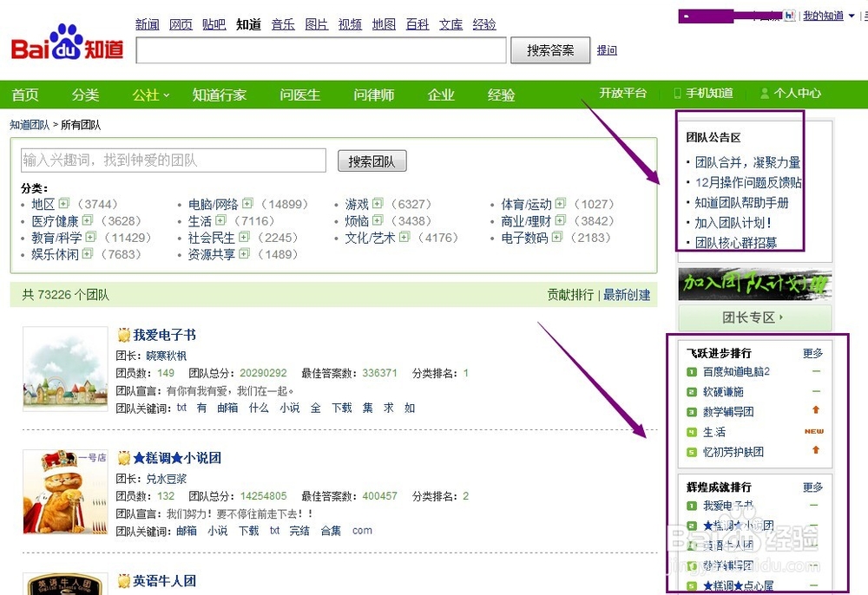Open the 我爱电子书 team thumbnail

coord(65,369)
